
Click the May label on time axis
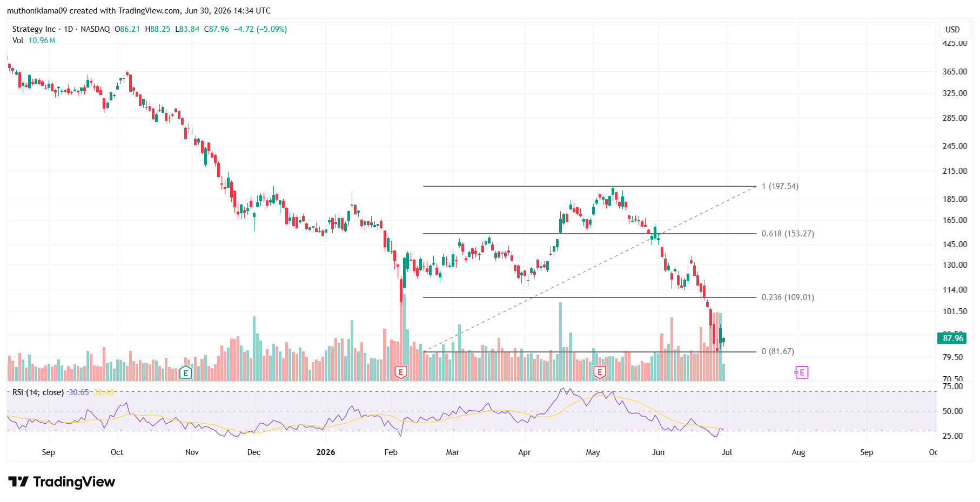(x=593, y=452)
